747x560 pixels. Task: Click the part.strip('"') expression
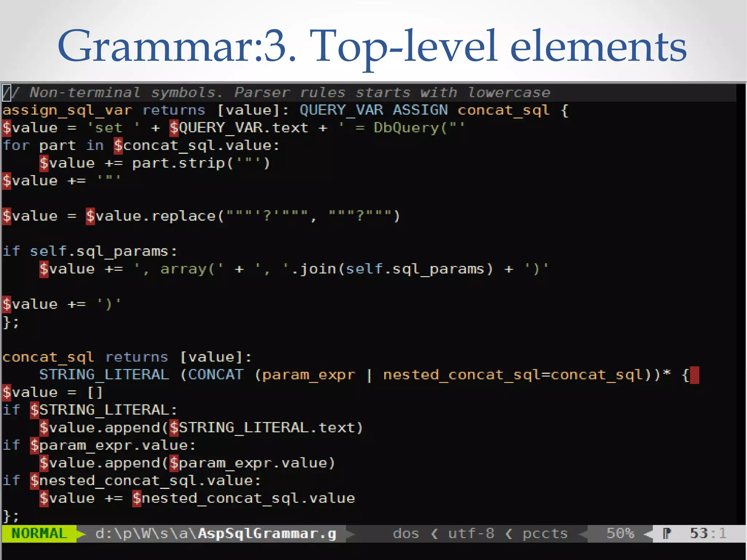201,163
